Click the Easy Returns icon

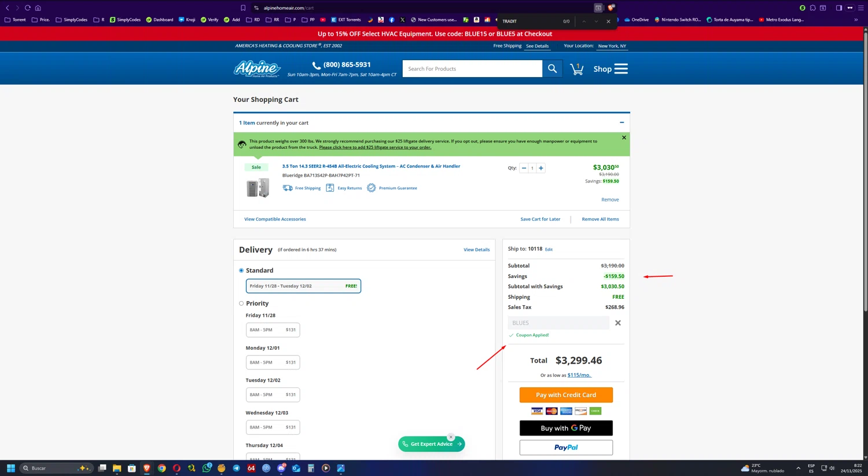point(330,188)
